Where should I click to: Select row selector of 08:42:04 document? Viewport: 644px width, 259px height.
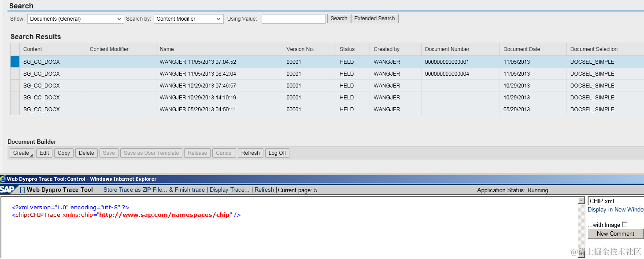15,74
